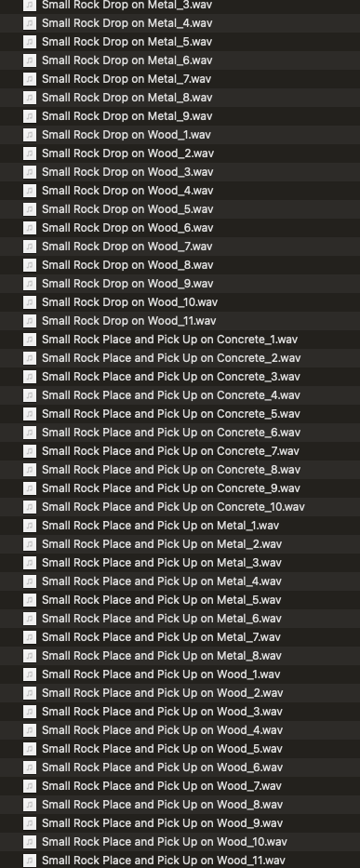Click the icon of Place and Pick Up on Wood_9.wav

[x=30, y=822]
